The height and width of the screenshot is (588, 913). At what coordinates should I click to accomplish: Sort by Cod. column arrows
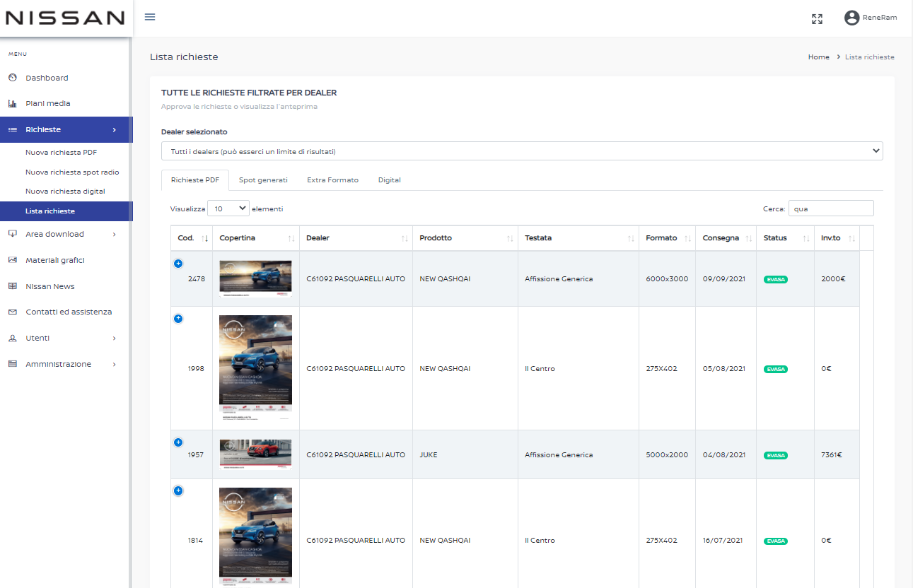[x=204, y=239]
